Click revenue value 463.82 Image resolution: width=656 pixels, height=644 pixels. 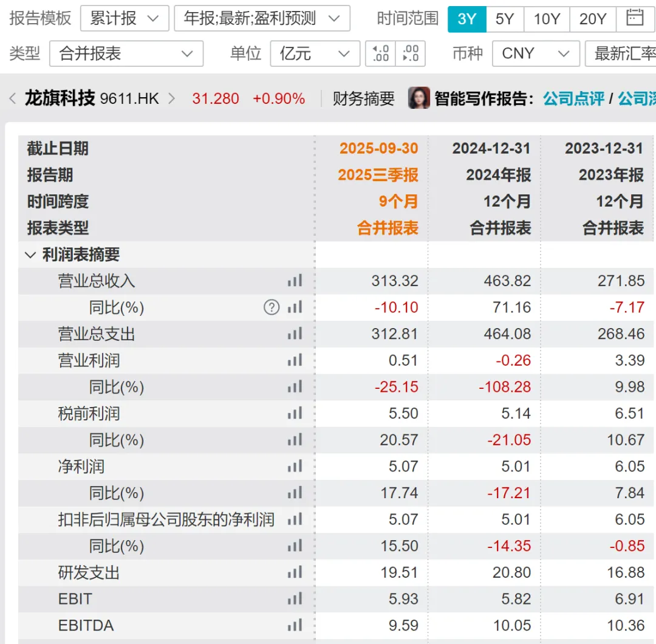click(507, 281)
